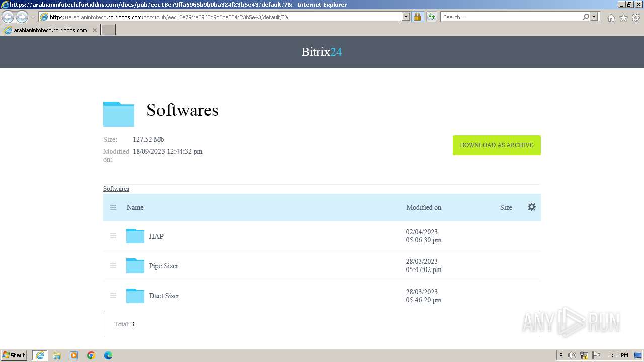The image size is (644, 362).
Task: Click the HAP row menu handle
Action: [113, 236]
